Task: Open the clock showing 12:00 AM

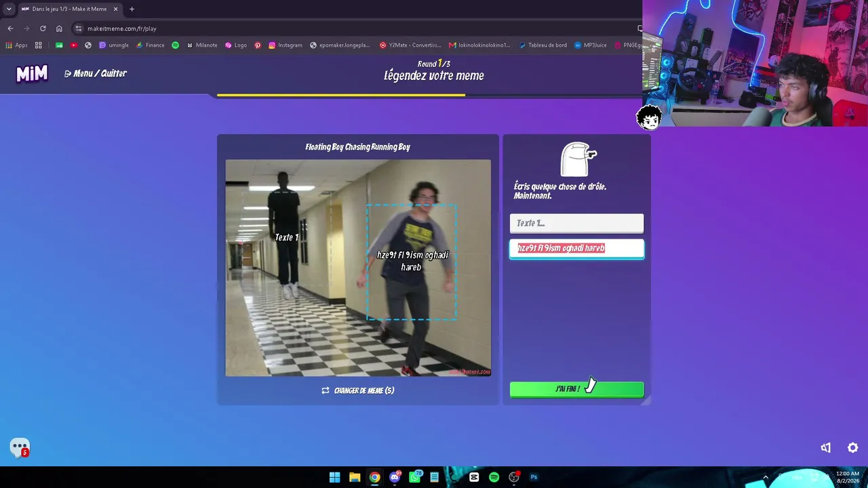Action: pyautogui.click(x=848, y=477)
